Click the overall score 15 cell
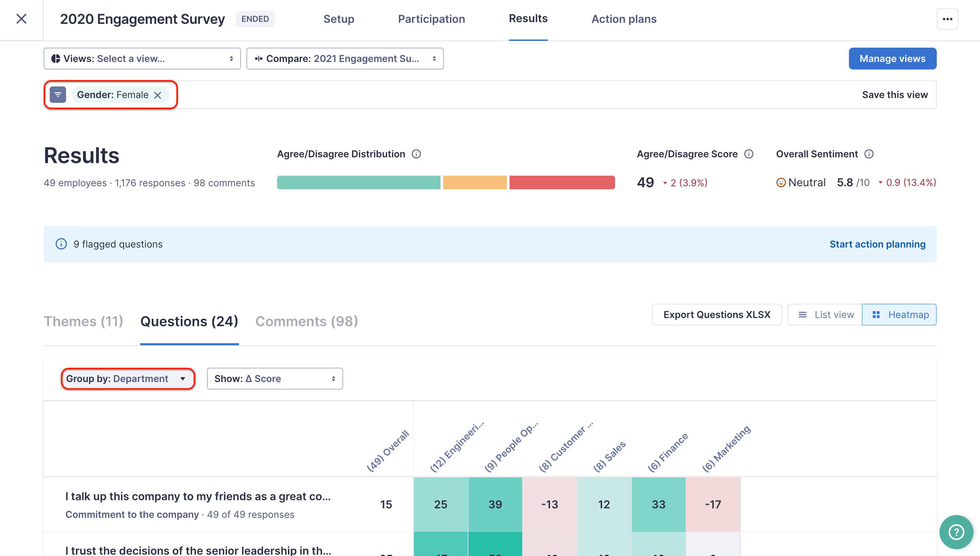Screen dimensions: 980x556 386,505
